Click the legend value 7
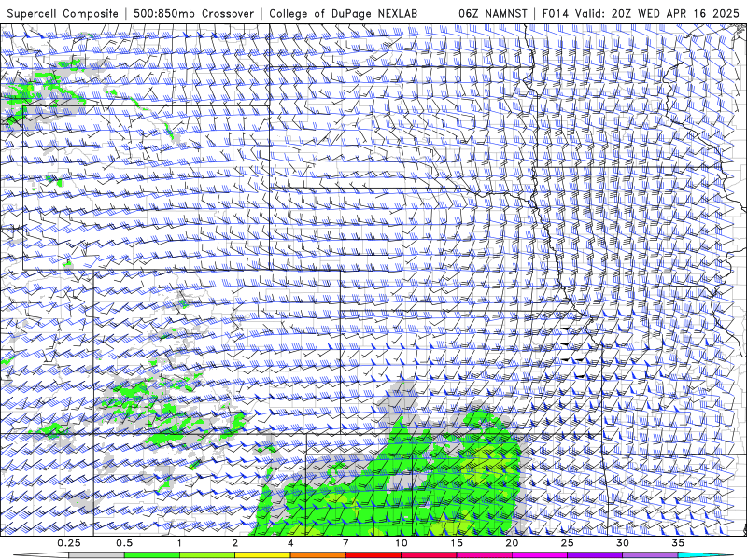This screenshot has height=560, width=747. click(345, 543)
